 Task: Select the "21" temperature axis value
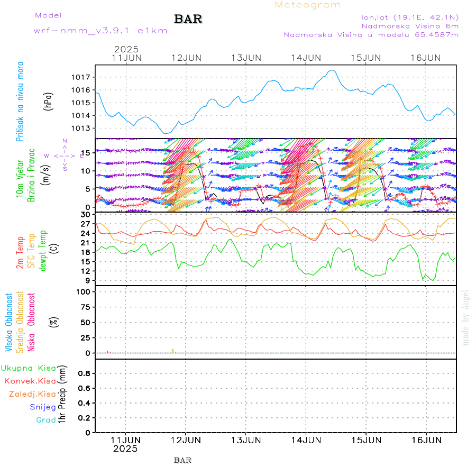pos(86,243)
